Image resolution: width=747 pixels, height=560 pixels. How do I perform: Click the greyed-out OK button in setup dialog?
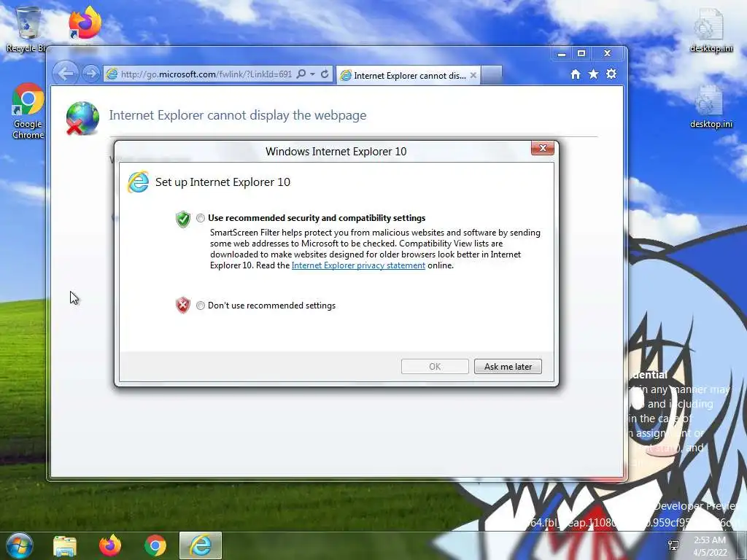pos(435,367)
